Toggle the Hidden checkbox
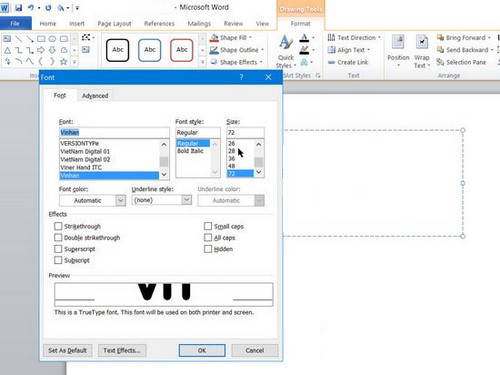The height and width of the screenshot is (375, 500). pos(208,249)
